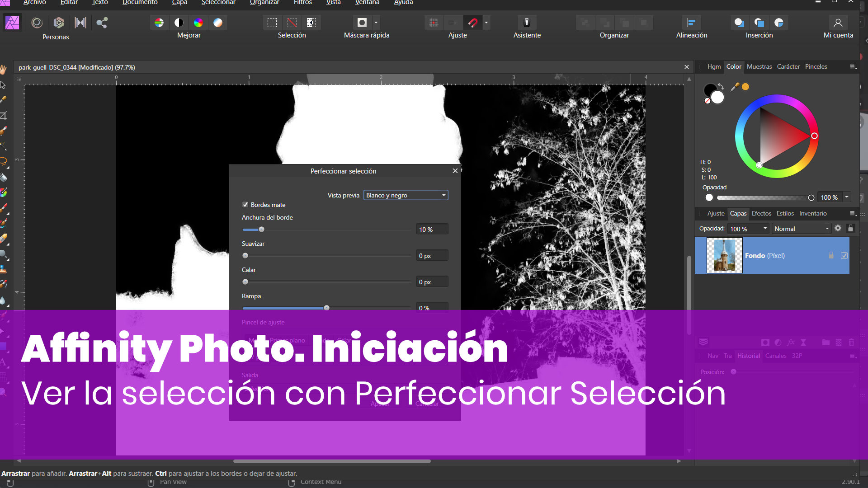Screen dimensions: 868x488
Task: Toggle the red magnet Snapping button
Action: 473,23
